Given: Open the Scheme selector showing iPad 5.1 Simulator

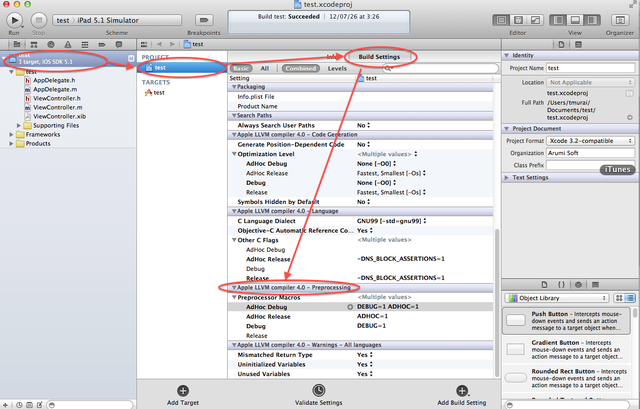Looking at the screenshot, I should click(x=117, y=20).
